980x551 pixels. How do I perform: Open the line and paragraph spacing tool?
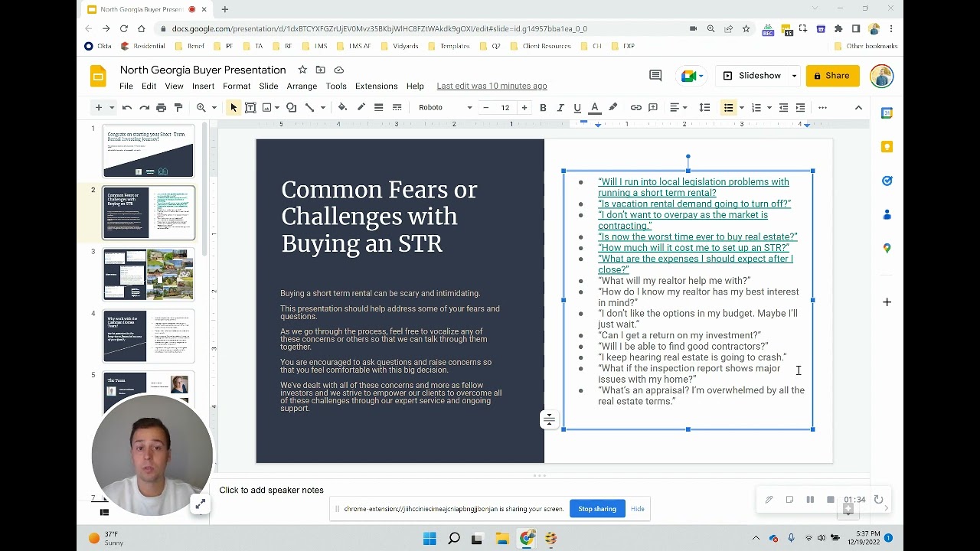click(704, 108)
